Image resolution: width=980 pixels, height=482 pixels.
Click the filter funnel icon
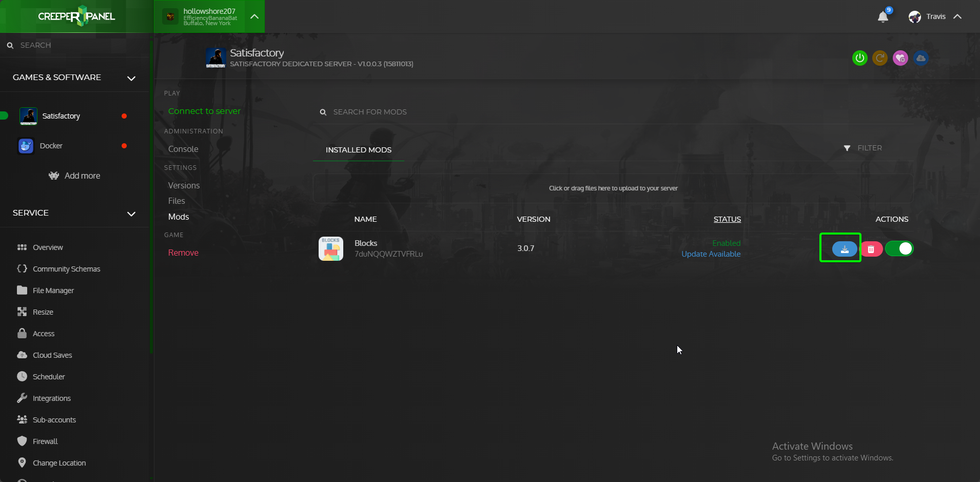point(847,148)
